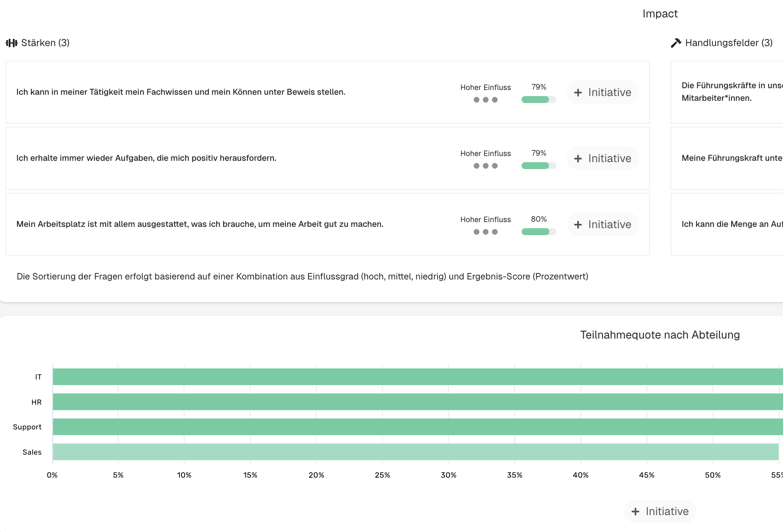Click the 79% progress bar in herausfordern row

(x=539, y=166)
